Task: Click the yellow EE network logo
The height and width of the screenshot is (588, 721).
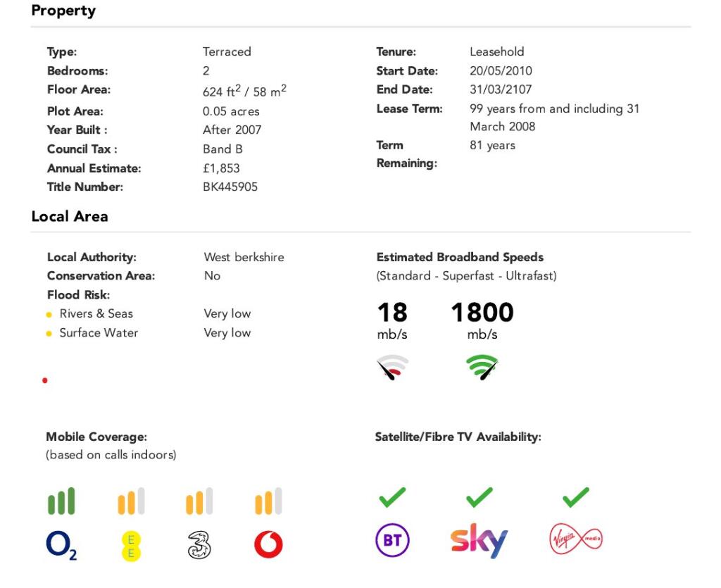Action: coord(130,546)
